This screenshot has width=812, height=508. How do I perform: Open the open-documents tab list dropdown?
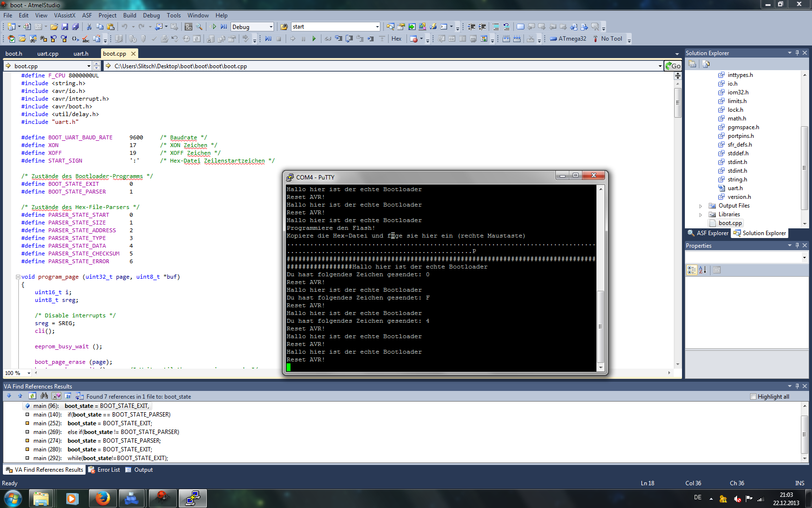pos(677,54)
